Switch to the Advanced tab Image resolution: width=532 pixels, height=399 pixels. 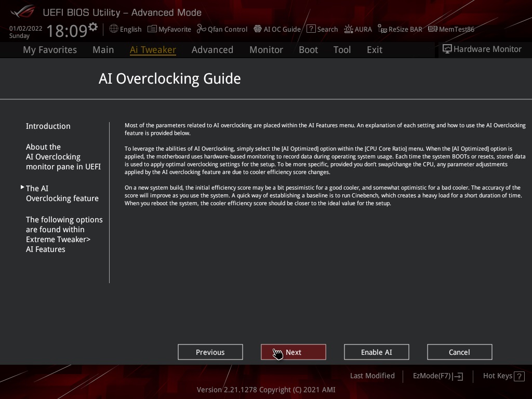point(212,50)
